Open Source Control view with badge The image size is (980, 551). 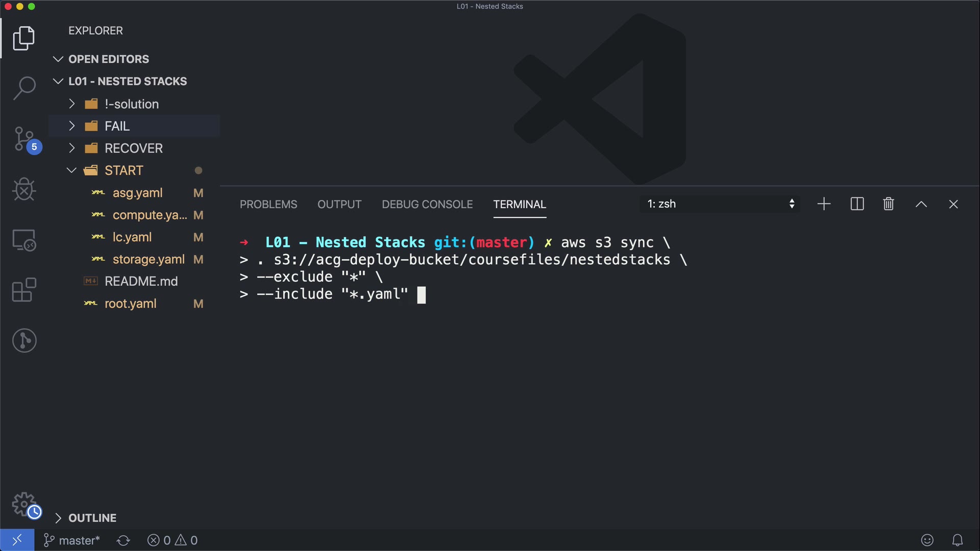pos(24,139)
